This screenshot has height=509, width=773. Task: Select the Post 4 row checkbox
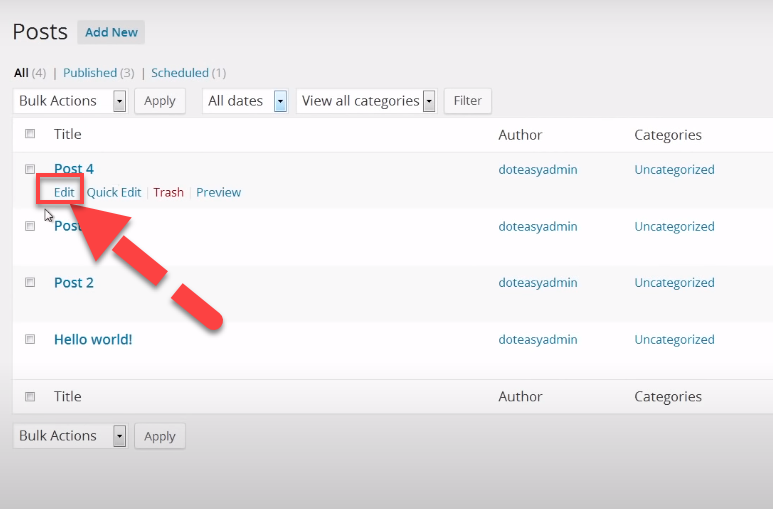coord(30,169)
